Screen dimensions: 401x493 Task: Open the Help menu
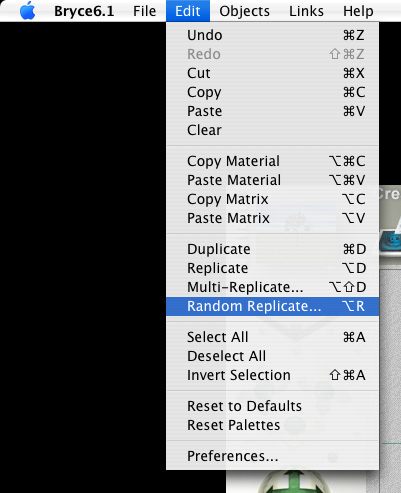point(358,11)
